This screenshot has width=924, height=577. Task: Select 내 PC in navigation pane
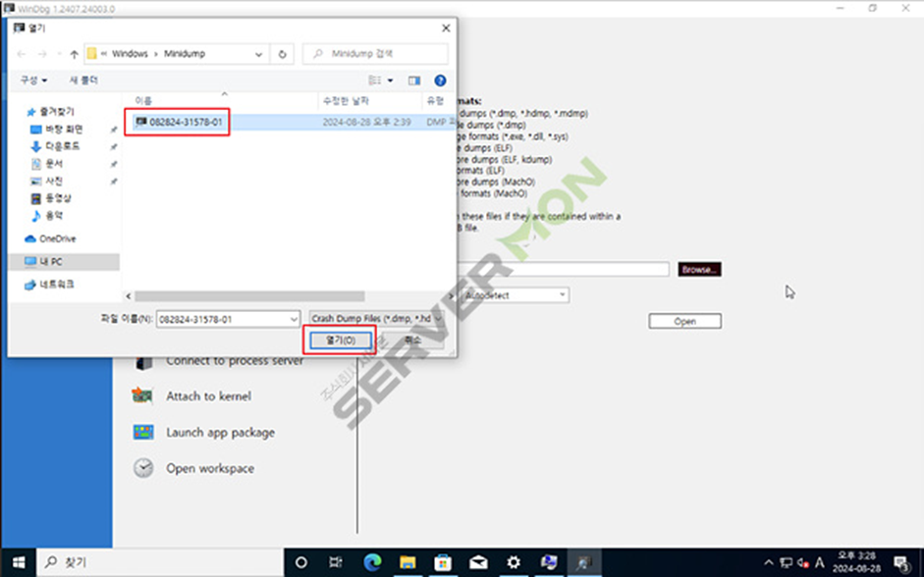tap(64, 261)
